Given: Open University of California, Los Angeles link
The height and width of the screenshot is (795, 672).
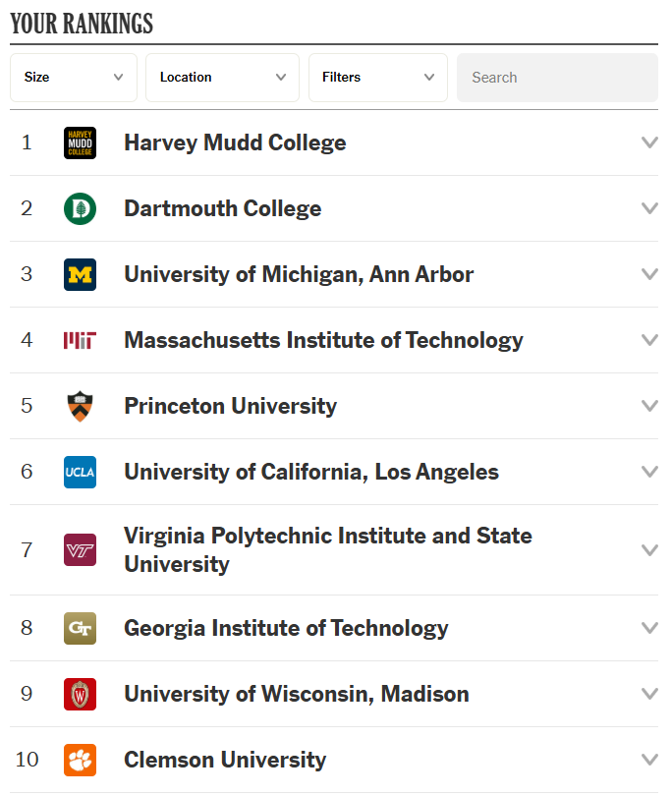Looking at the screenshot, I should tap(310, 472).
